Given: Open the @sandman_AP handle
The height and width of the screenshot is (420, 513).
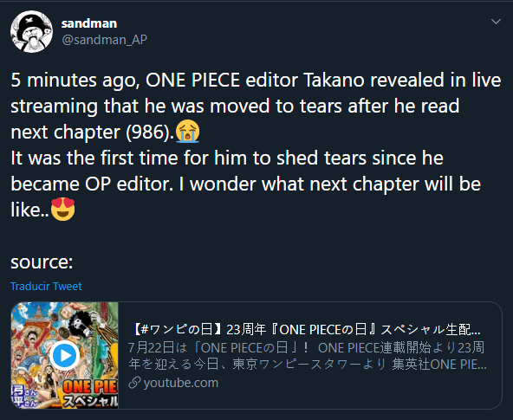Looking at the screenshot, I should click(104, 40).
